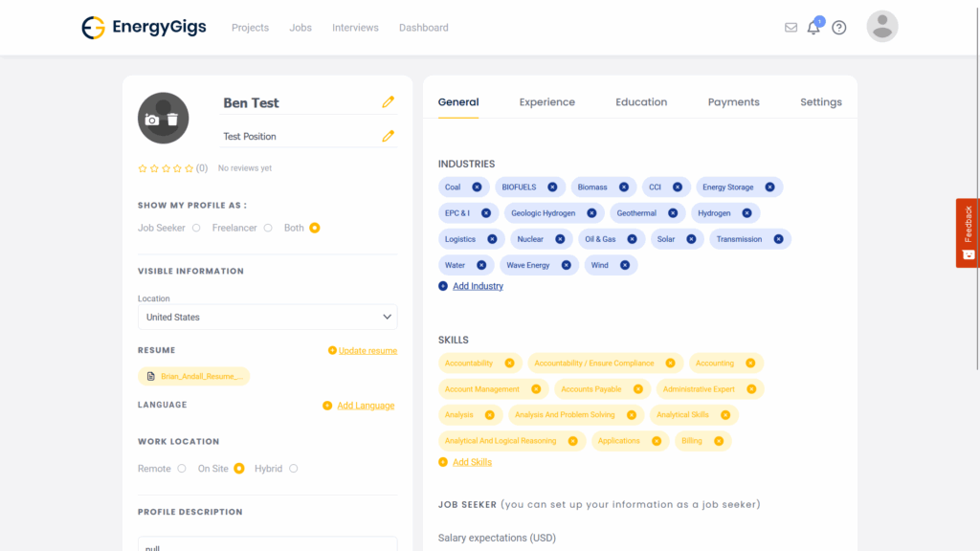
Task: Open the mail messages icon
Action: pos(791,28)
